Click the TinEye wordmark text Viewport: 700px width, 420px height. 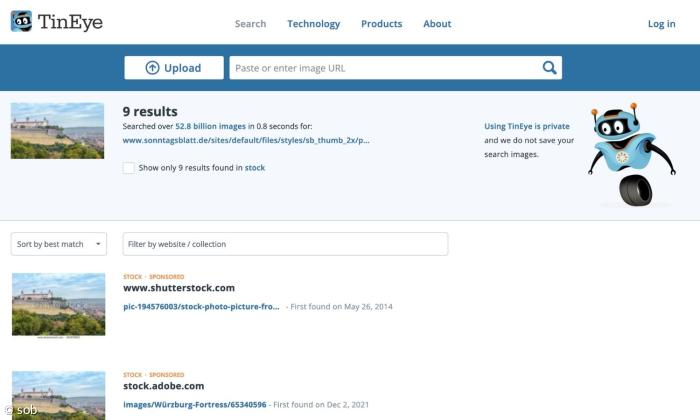[x=70, y=22]
